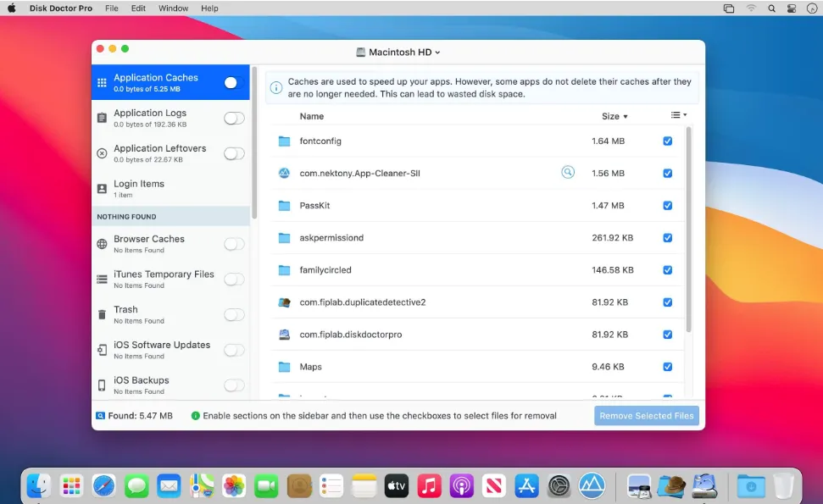Image resolution: width=823 pixels, height=504 pixels.
Task: Open the Disk Doctor Pro menu
Action: [x=61, y=8]
